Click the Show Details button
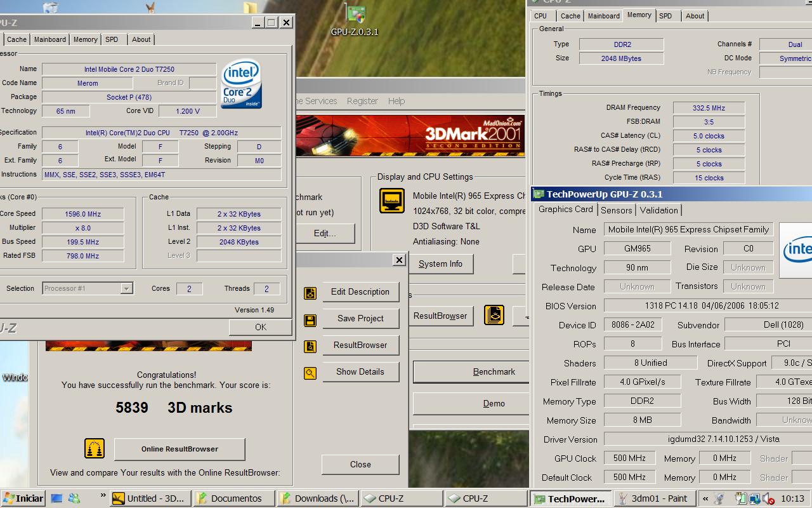The image size is (812, 508). pos(360,372)
